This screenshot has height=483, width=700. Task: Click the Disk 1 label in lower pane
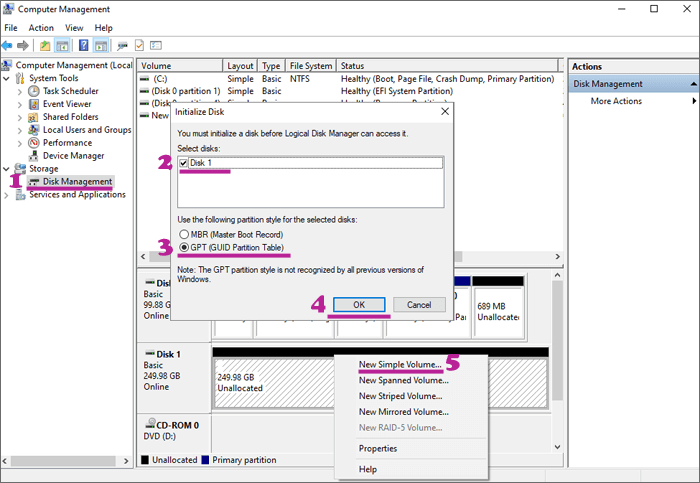coord(168,354)
